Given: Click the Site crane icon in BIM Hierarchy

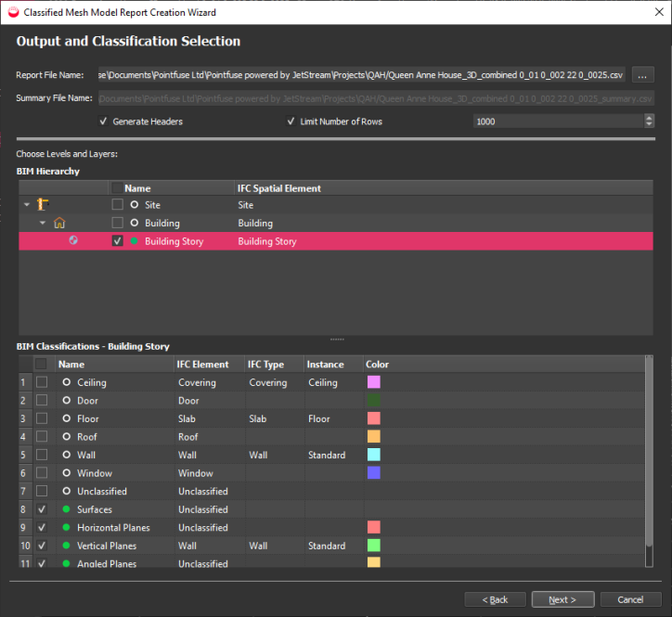Looking at the screenshot, I should coord(43,204).
